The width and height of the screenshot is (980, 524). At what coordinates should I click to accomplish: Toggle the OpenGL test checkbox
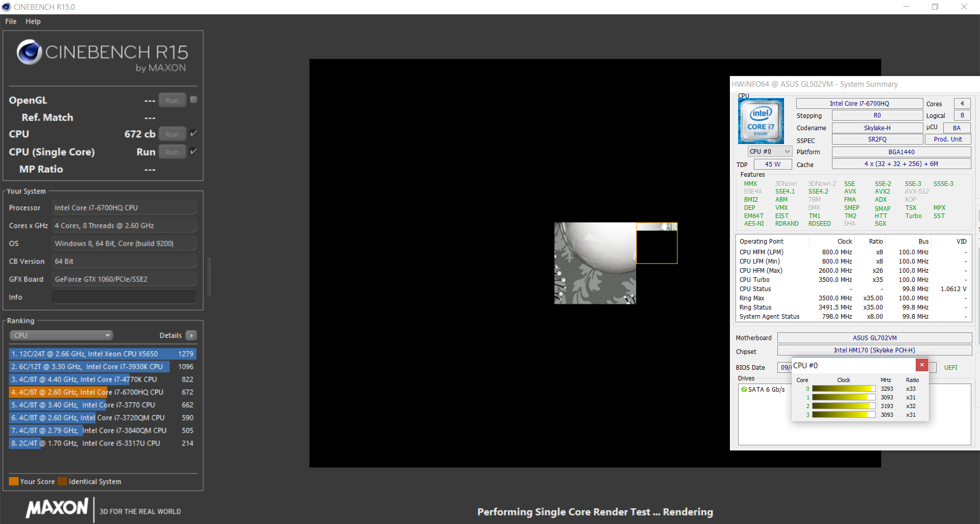pyautogui.click(x=193, y=100)
